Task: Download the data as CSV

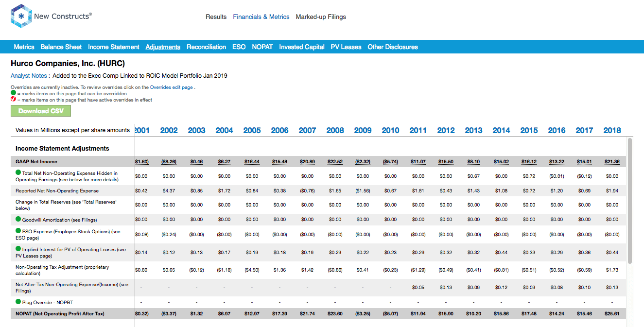Action: (41, 111)
